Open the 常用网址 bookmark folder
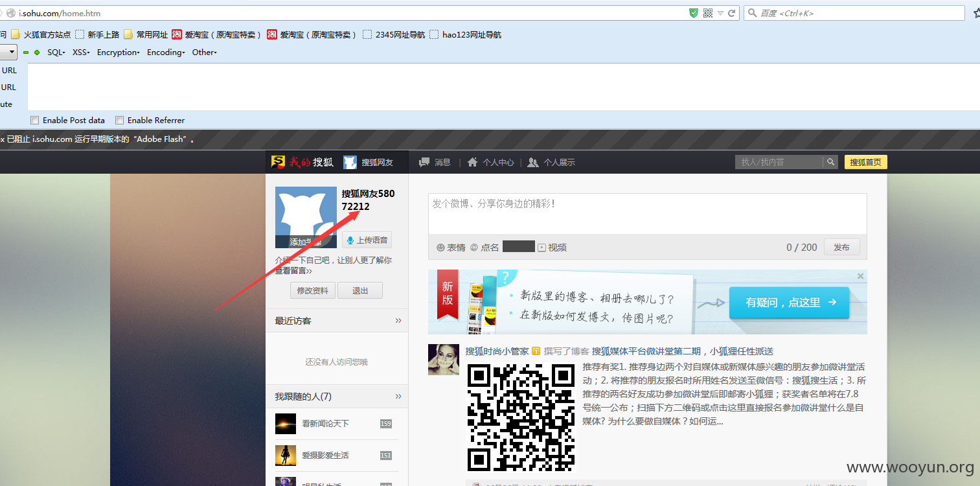 pos(146,35)
